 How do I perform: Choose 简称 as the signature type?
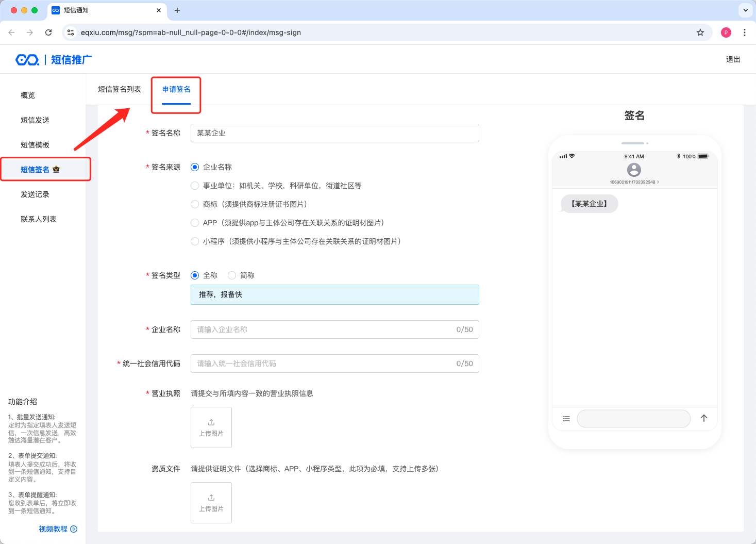click(x=232, y=275)
